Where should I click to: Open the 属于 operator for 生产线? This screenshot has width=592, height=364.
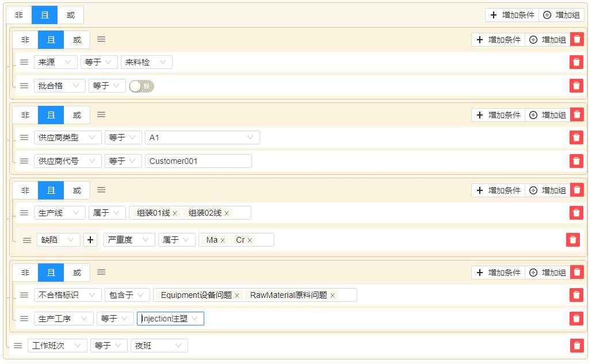tap(107, 213)
